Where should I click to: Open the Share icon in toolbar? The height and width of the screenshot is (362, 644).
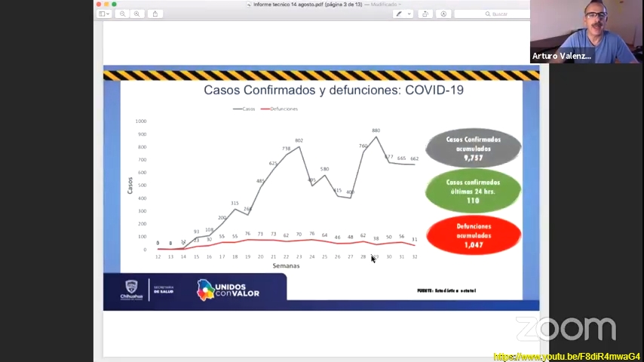click(x=155, y=14)
